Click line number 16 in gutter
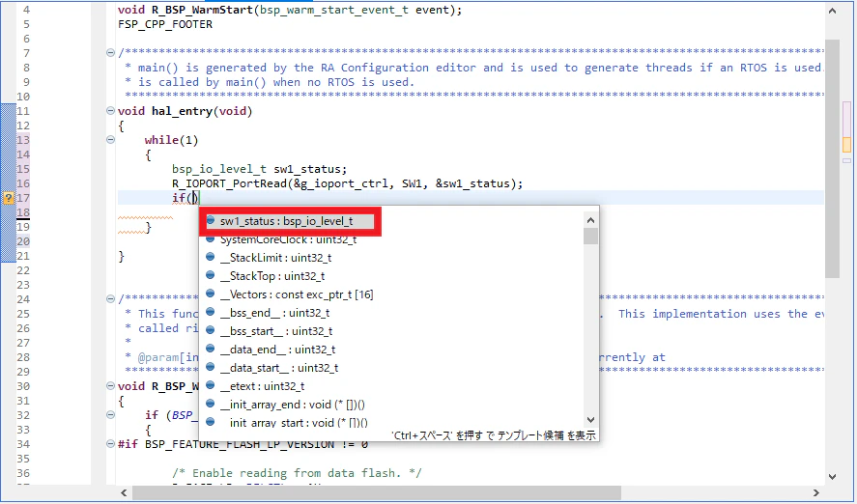857x504 pixels. [23, 183]
